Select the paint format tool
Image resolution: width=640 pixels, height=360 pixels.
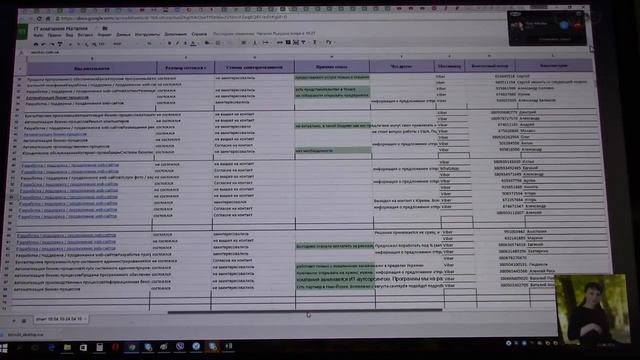click(x=60, y=44)
